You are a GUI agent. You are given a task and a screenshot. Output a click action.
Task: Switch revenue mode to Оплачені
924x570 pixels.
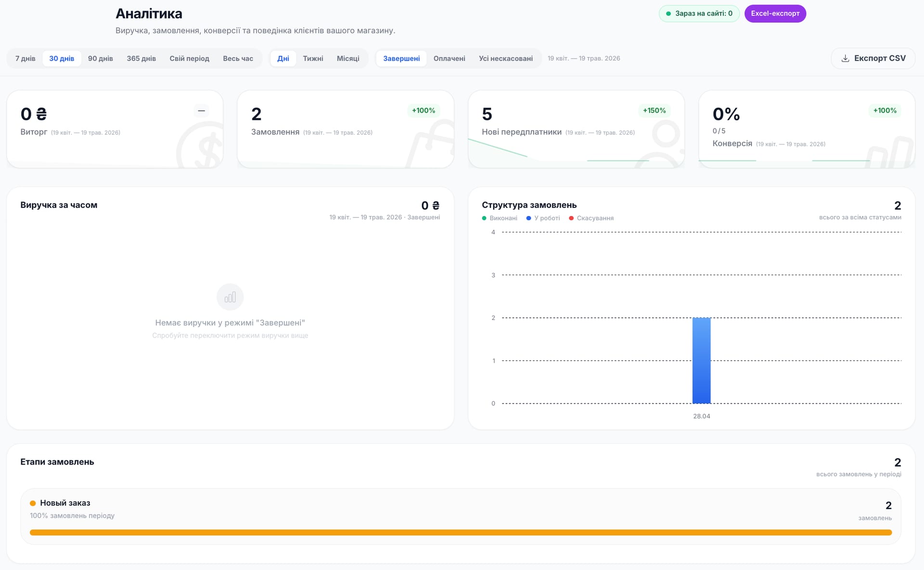tap(449, 58)
